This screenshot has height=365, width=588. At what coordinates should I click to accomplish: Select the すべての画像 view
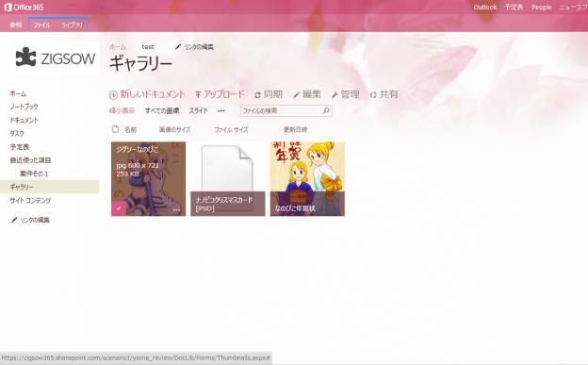coord(162,110)
